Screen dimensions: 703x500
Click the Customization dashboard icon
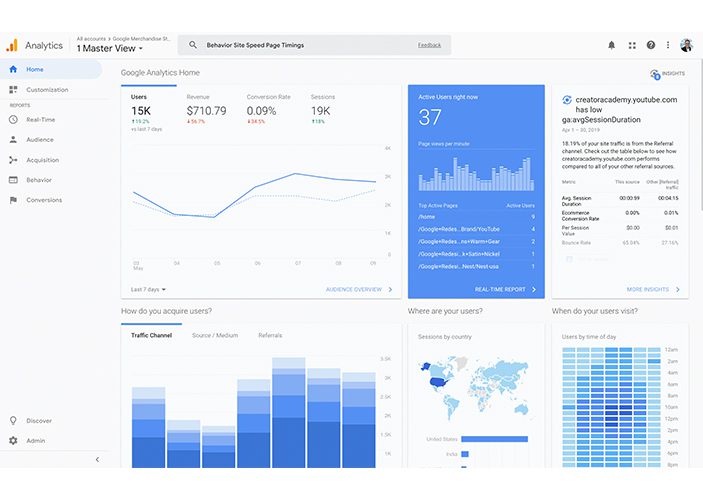click(x=13, y=90)
